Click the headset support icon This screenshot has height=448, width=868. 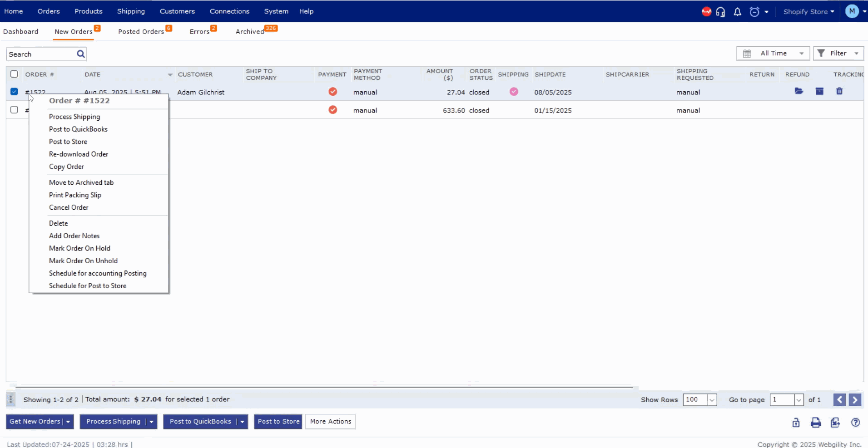[720, 12]
